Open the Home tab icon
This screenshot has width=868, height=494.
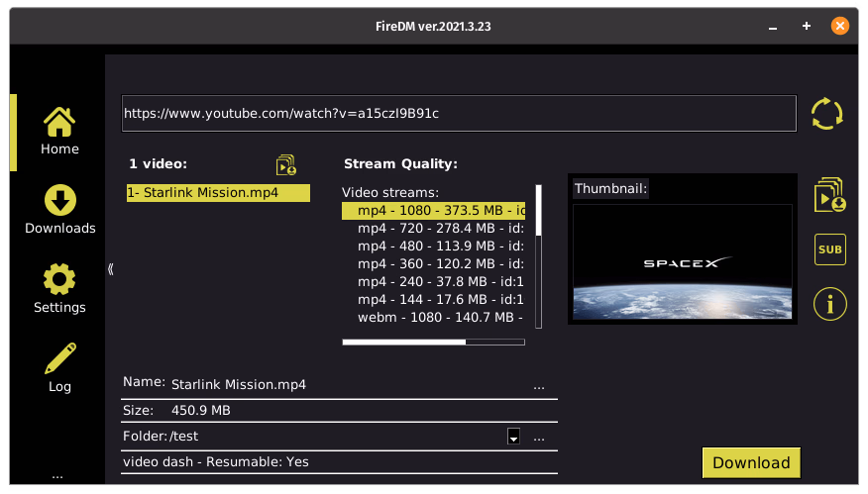point(59,122)
